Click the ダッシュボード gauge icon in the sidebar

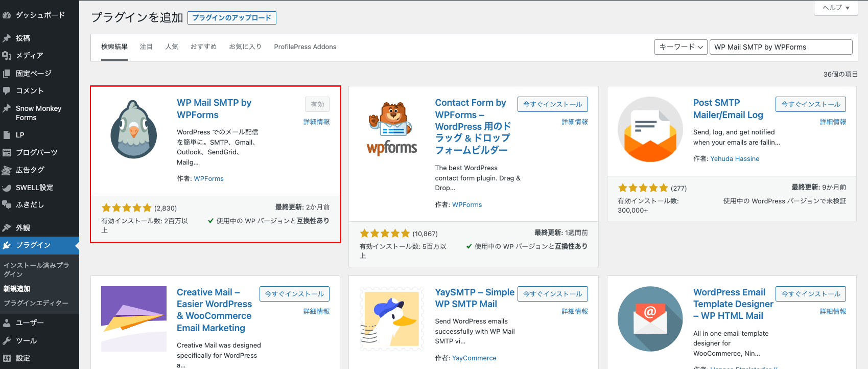[7, 15]
